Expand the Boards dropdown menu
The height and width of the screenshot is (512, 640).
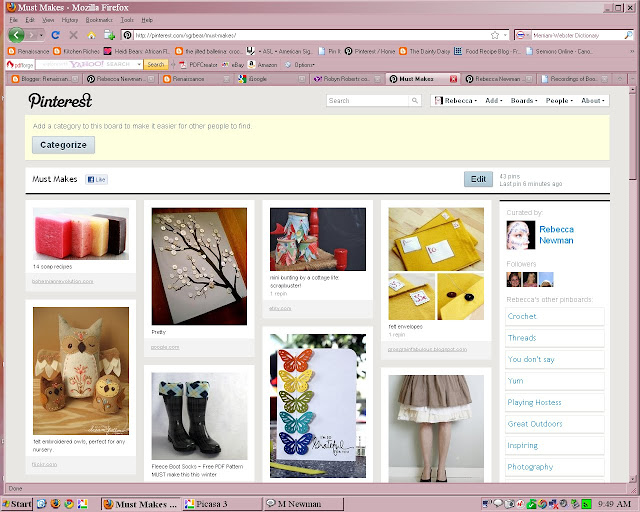pyautogui.click(x=524, y=100)
